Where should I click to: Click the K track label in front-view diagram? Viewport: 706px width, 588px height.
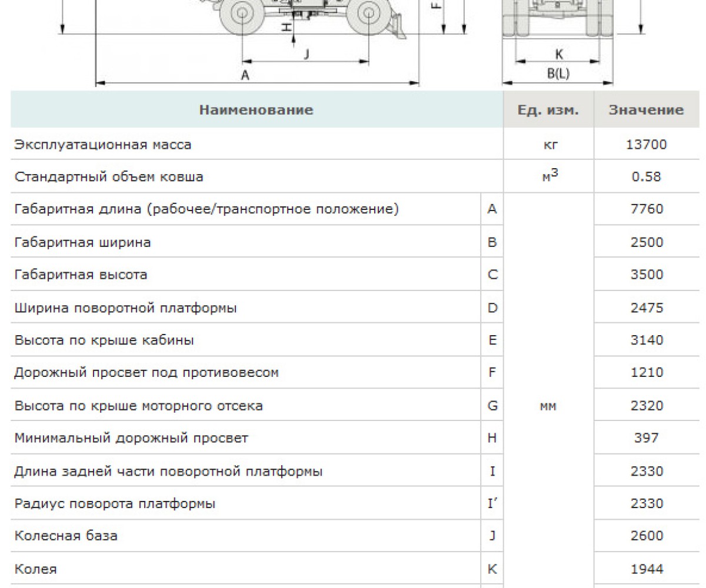click(x=559, y=55)
